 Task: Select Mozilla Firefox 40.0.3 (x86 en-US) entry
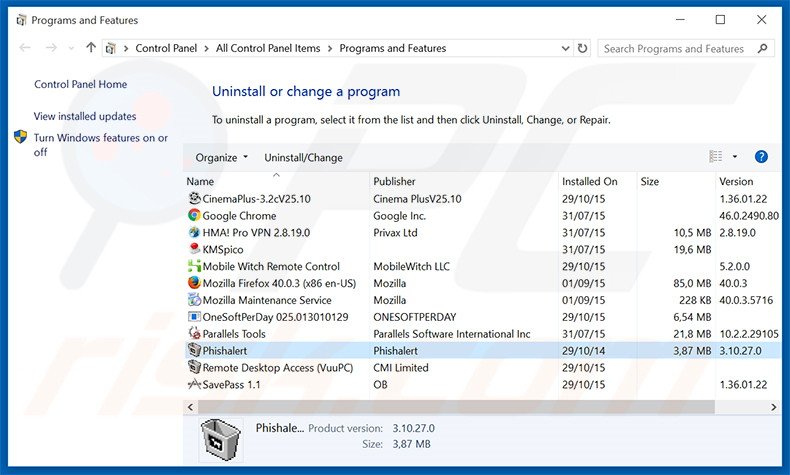tap(279, 283)
